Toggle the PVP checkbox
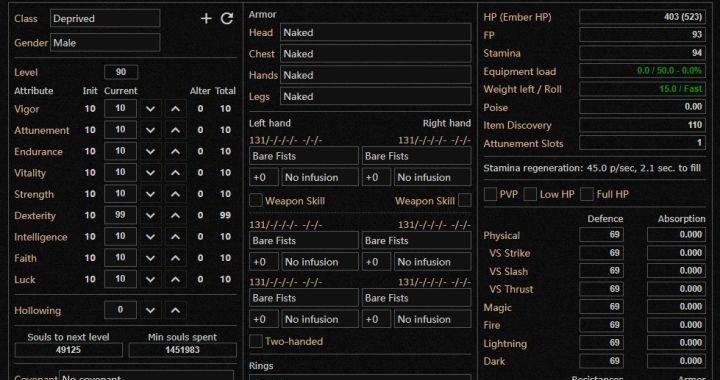This screenshot has height=380, width=720. (490, 194)
